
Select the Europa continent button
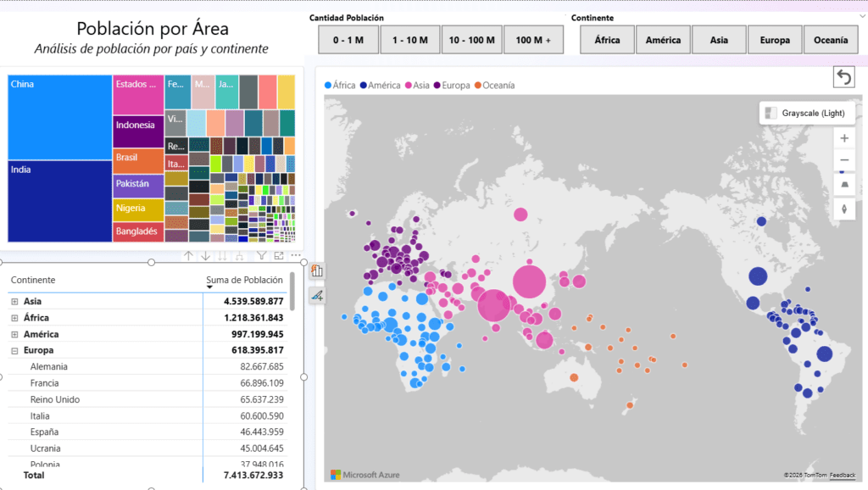[774, 40]
